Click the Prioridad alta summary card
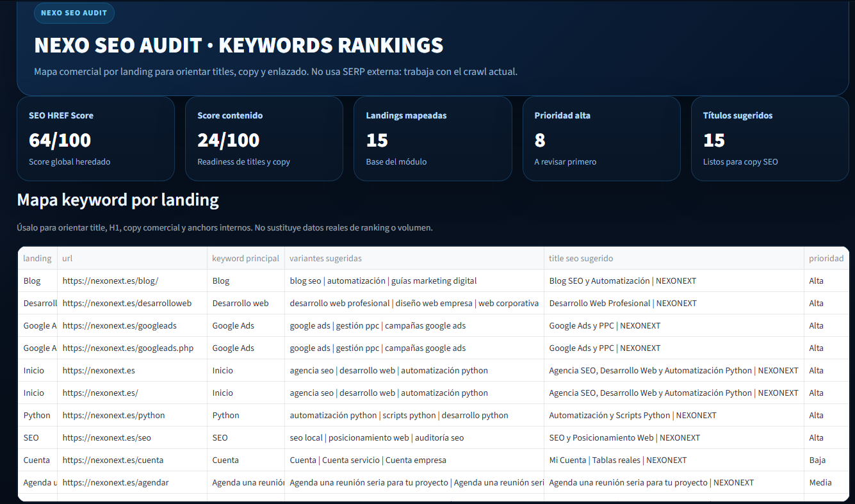 [x=601, y=138]
